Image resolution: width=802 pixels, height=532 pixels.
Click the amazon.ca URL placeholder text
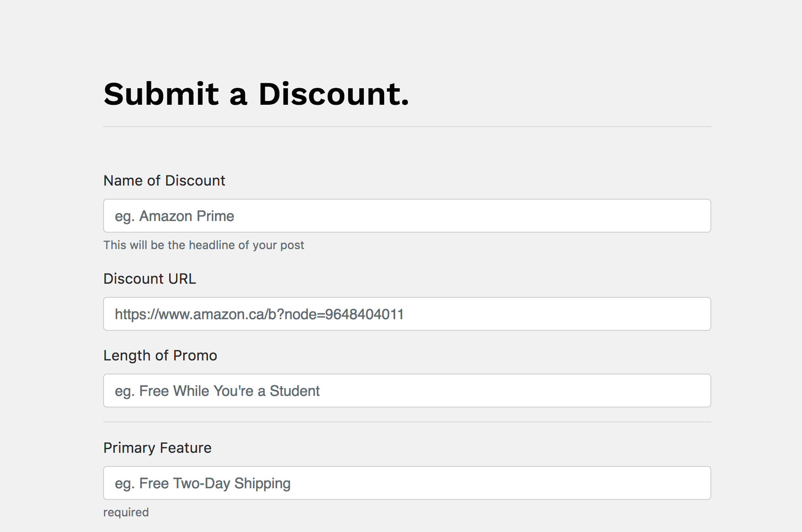(259, 314)
